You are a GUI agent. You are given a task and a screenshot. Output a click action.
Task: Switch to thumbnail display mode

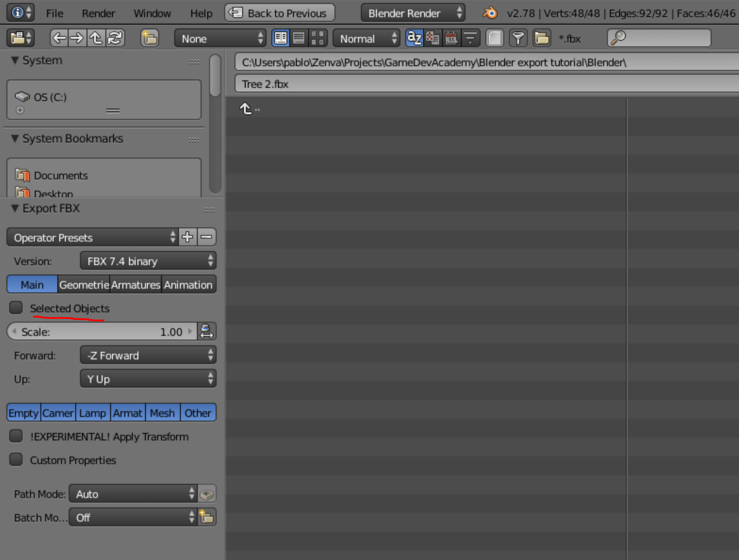coord(318,38)
